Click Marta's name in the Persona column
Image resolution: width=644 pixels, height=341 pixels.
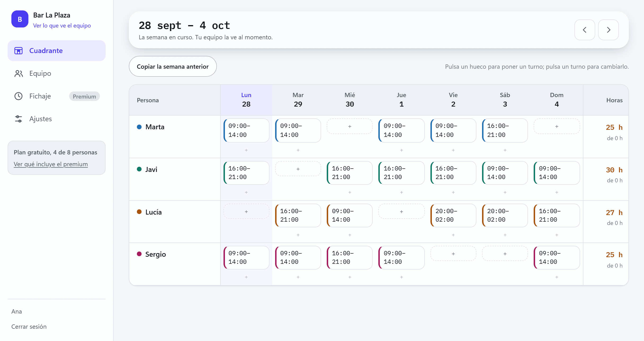point(155,127)
